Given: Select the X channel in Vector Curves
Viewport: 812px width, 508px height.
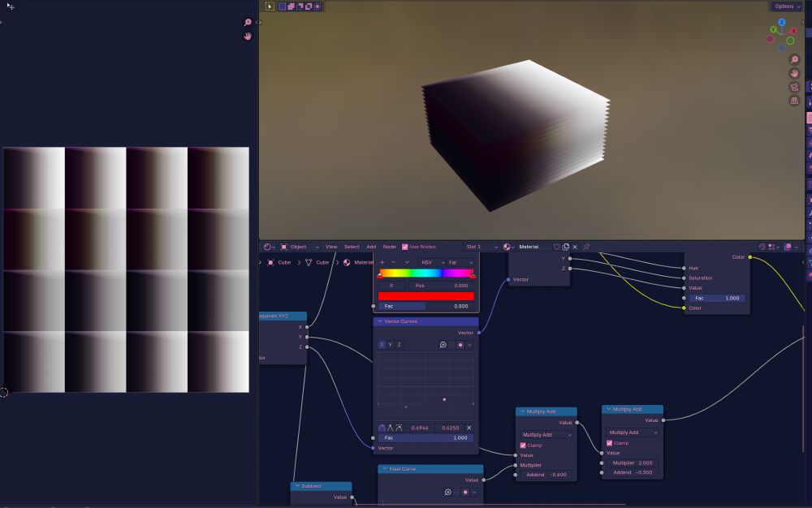Looking at the screenshot, I should click(382, 345).
